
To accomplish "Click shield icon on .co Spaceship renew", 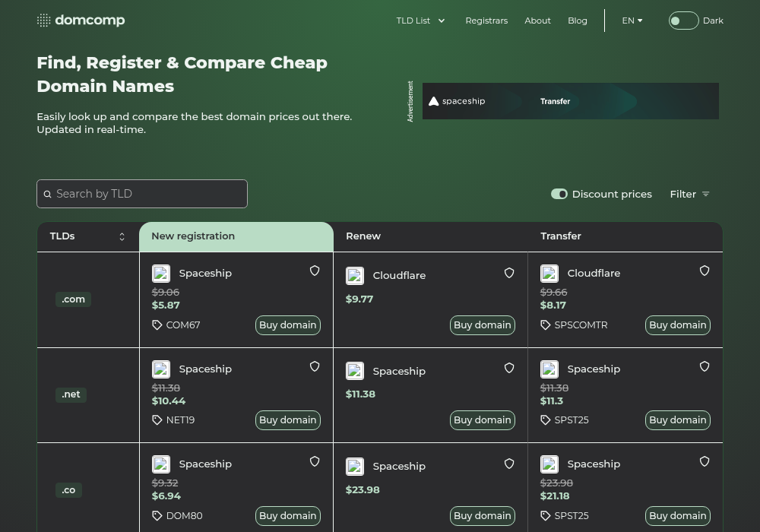I will pos(509,464).
